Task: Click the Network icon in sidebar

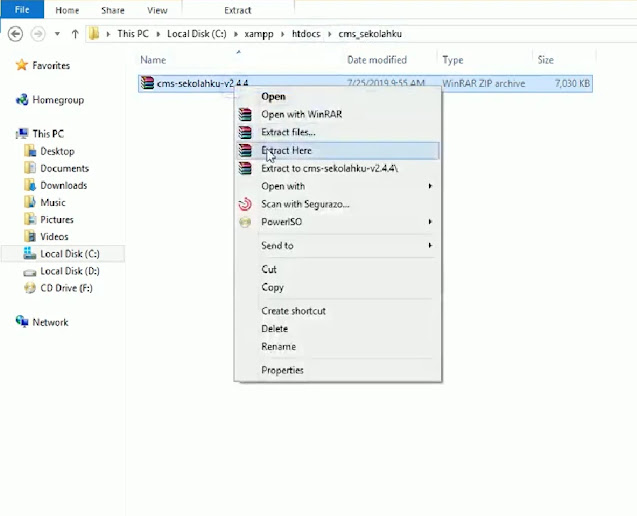Action: [22, 321]
